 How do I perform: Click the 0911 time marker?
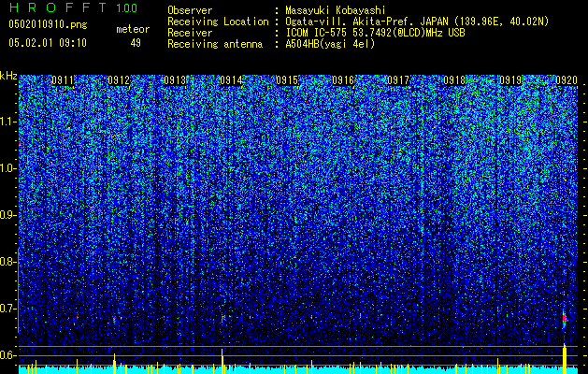click(x=63, y=80)
